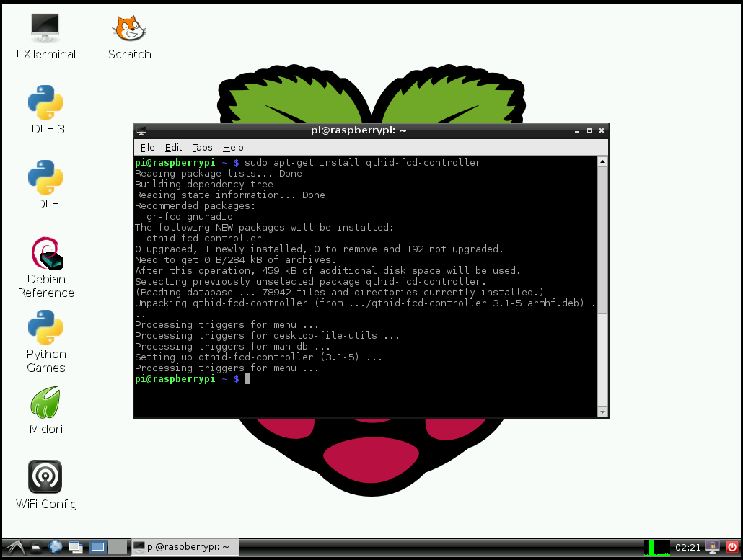Launch the file manager from the taskbar
This screenshot has width=743, height=560.
point(37,547)
